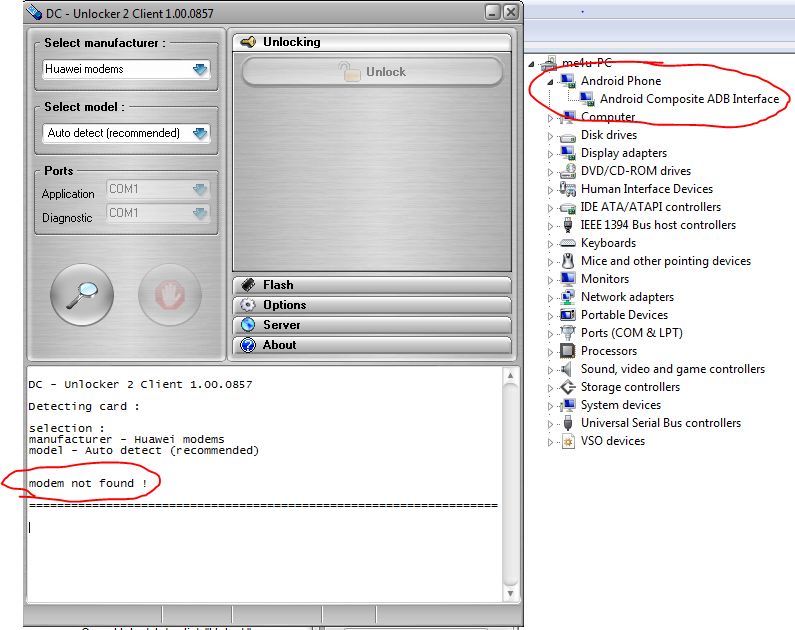Click the DVD/CD-ROM drives icon
Viewport: 795px width, 630px height.
tap(568, 171)
